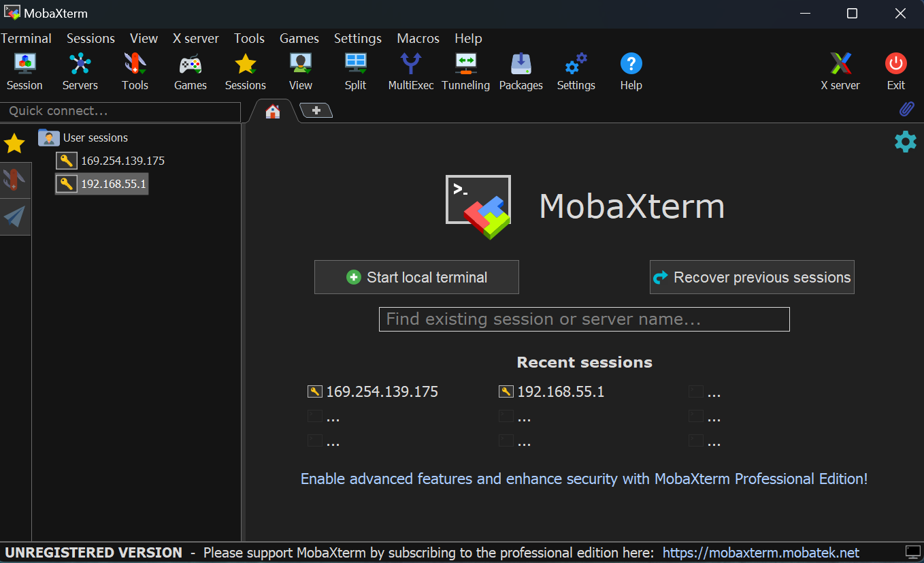This screenshot has width=924, height=563.
Task: Switch to the Home tab
Action: 273,111
